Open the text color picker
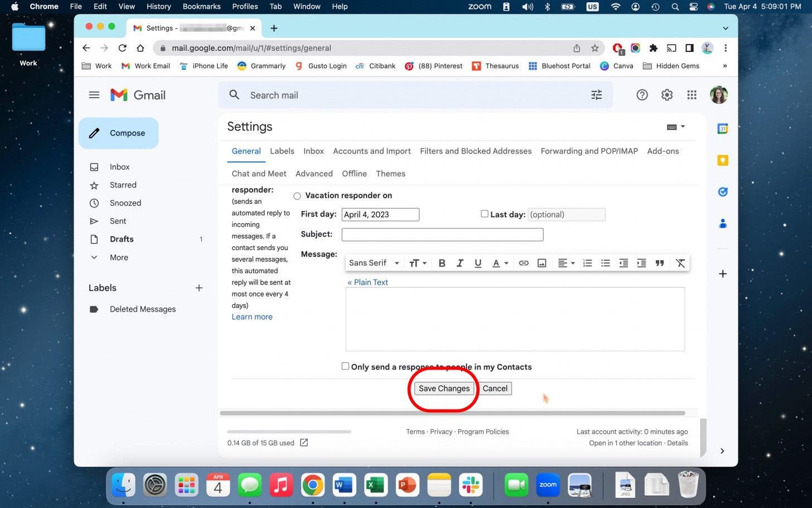Screen dimensions: 812x508 (x=500, y=262)
